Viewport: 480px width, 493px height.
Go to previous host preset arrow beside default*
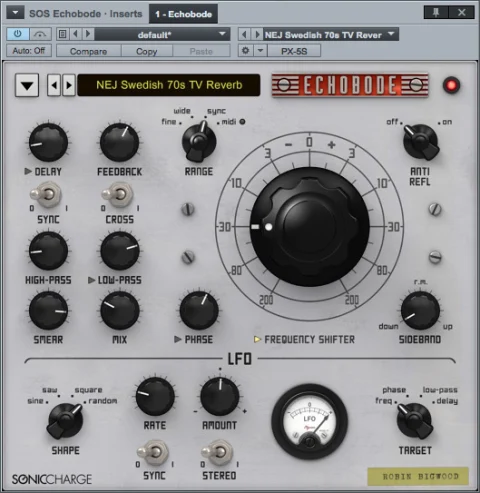tap(76, 34)
